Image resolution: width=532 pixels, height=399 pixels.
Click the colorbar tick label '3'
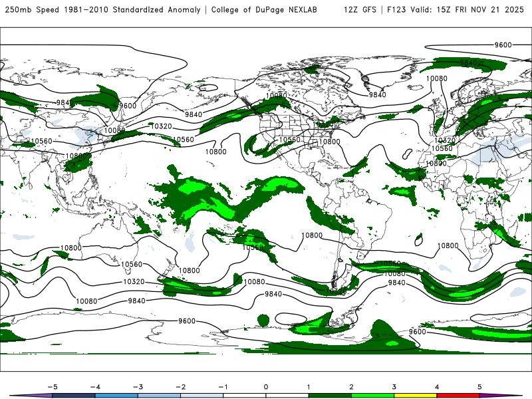pos(394,387)
